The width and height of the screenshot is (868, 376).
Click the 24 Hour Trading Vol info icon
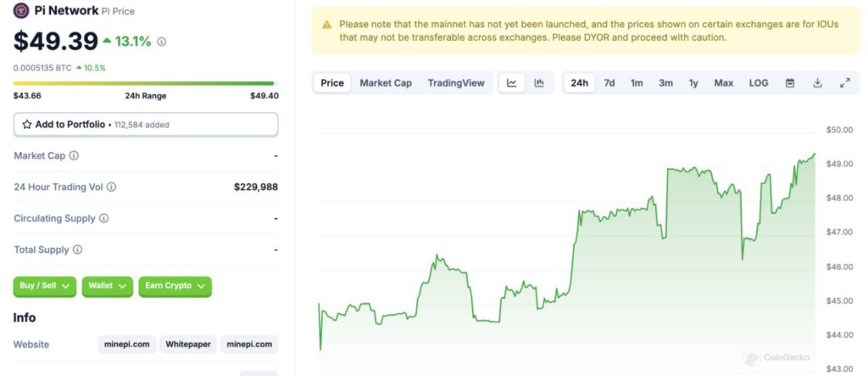pos(111,187)
